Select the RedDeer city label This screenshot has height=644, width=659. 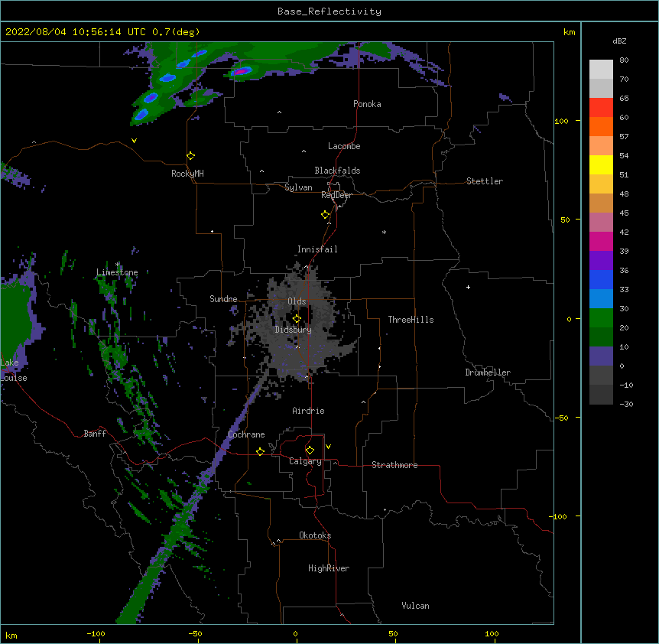(x=336, y=195)
